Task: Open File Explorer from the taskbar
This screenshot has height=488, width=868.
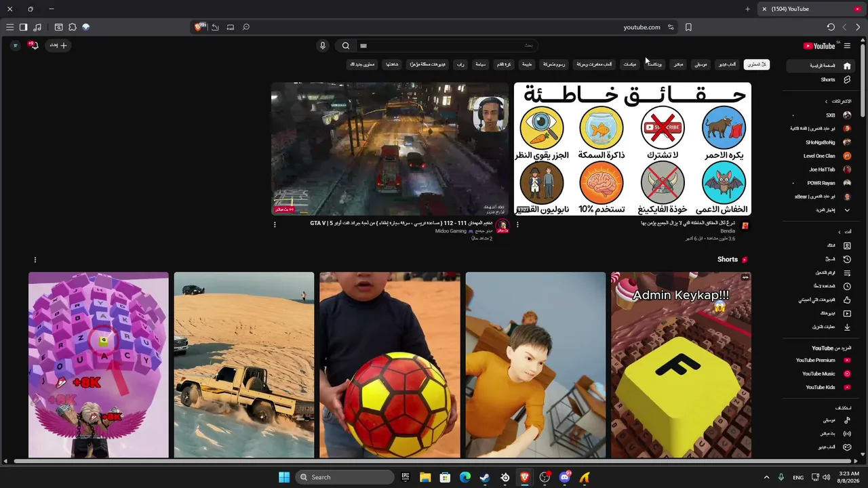Action: pos(425,477)
